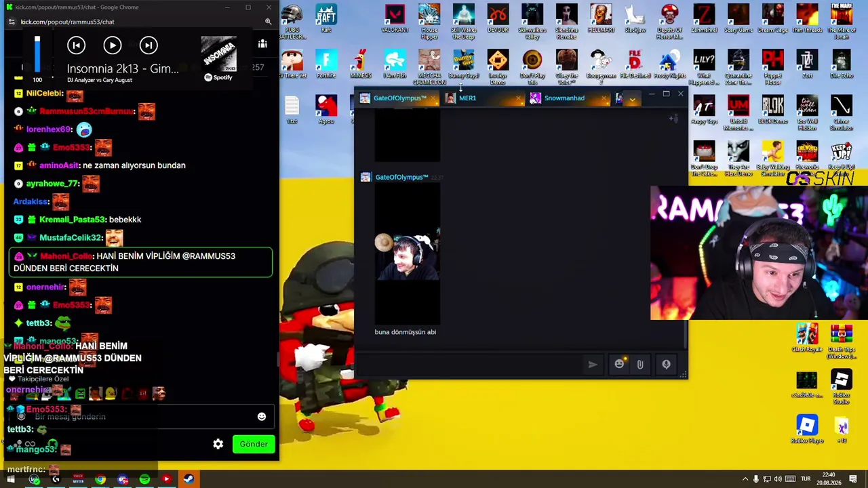Open the Puppet House shortcut
Viewport: 868px width, 488px height.
pyautogui.click(x=772, y=67)
